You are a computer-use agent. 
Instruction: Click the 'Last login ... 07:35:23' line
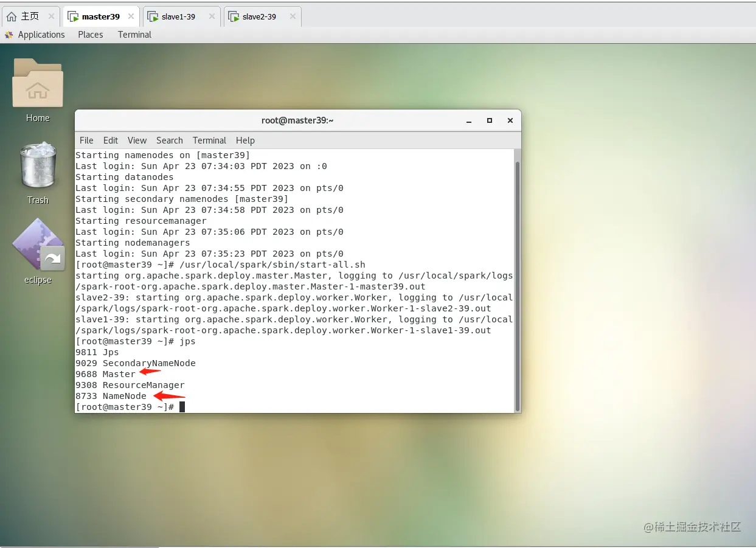(x=209, y=254)
